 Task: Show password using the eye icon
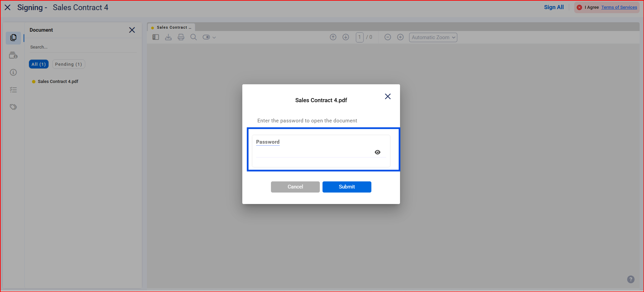click(377, 152)
